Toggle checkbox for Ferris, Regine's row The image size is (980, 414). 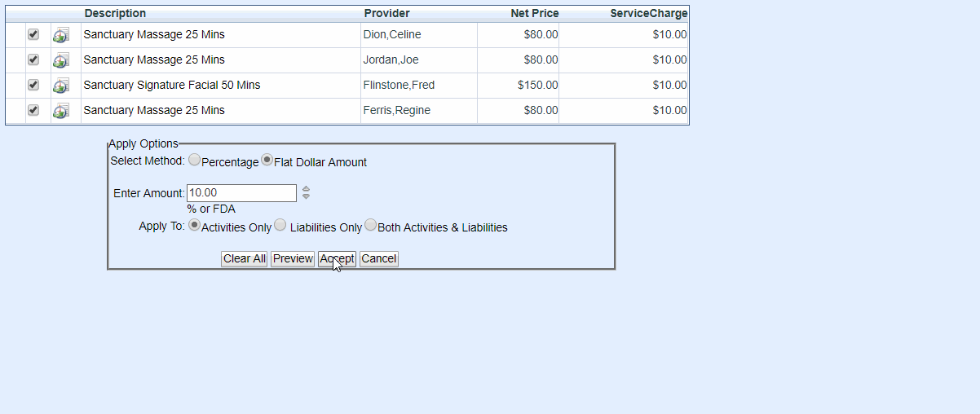[33, 110]
